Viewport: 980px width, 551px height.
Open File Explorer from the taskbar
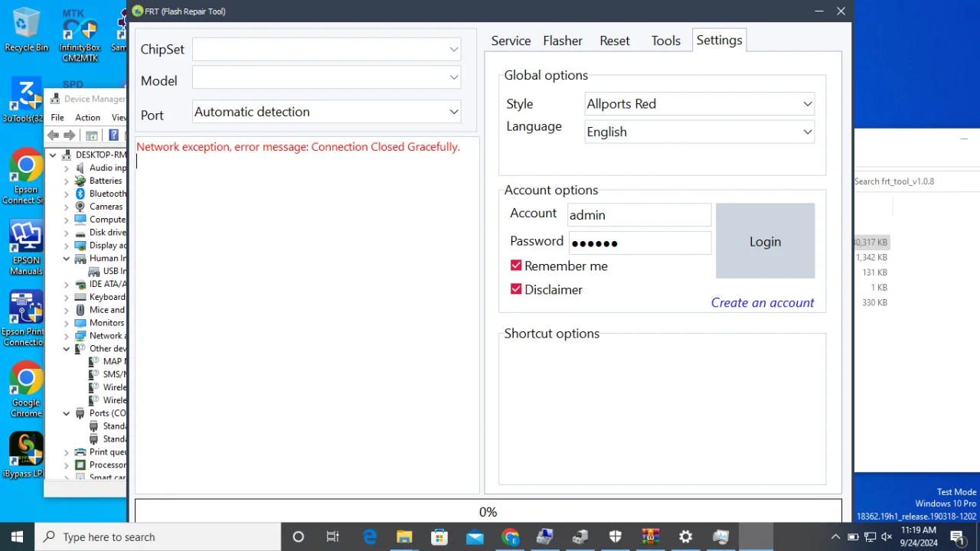point(404,536)
